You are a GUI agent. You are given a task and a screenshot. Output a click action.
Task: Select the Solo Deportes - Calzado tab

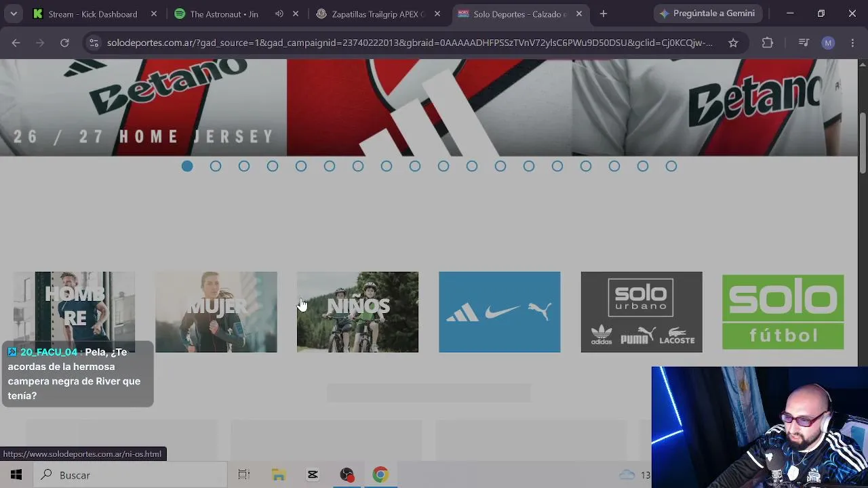519,14
